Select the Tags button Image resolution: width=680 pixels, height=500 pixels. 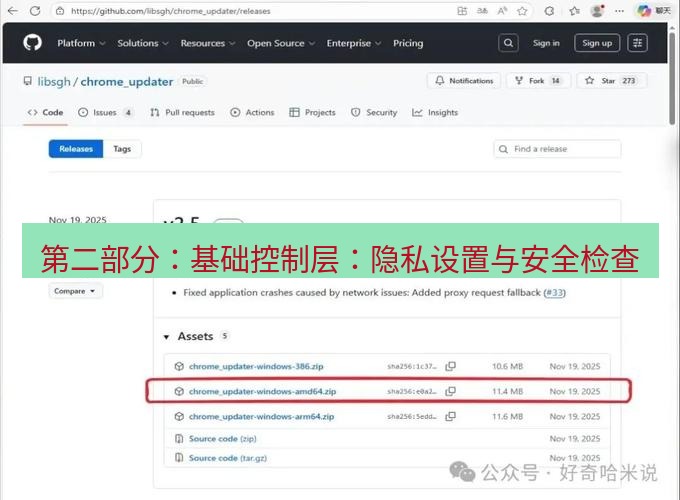[122, 149]
